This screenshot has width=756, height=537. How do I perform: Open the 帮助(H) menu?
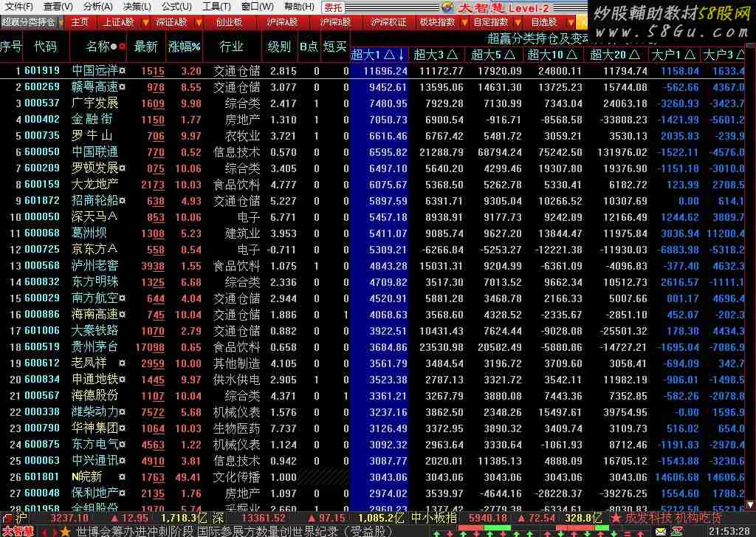click(299, 7)
